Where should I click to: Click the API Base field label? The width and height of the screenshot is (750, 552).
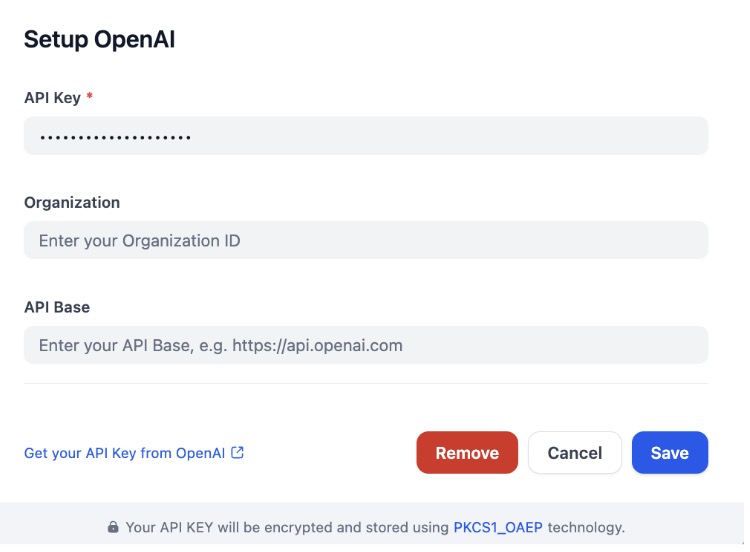57,307
